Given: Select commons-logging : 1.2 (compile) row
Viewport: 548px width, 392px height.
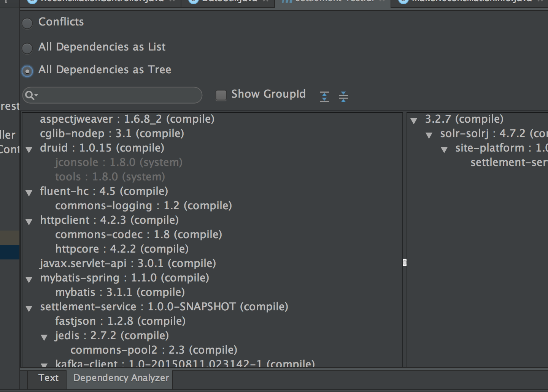Looking at the screenshot, I should coord(143,206).
